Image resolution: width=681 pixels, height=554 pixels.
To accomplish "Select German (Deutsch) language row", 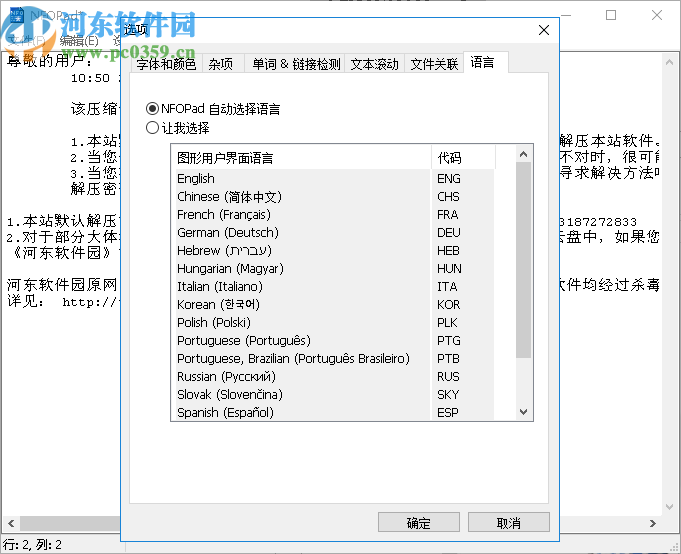I will [x=301, y=233].
